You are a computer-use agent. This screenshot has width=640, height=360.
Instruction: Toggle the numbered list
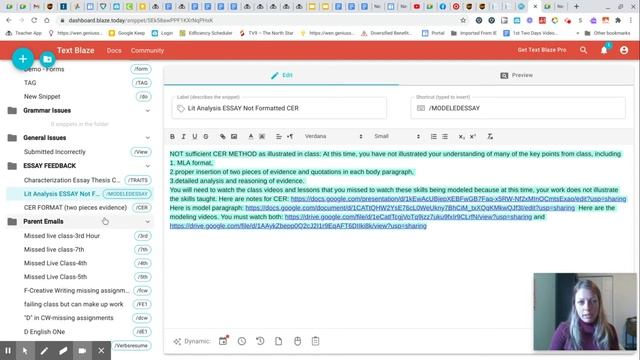click(x=433, y=136)
